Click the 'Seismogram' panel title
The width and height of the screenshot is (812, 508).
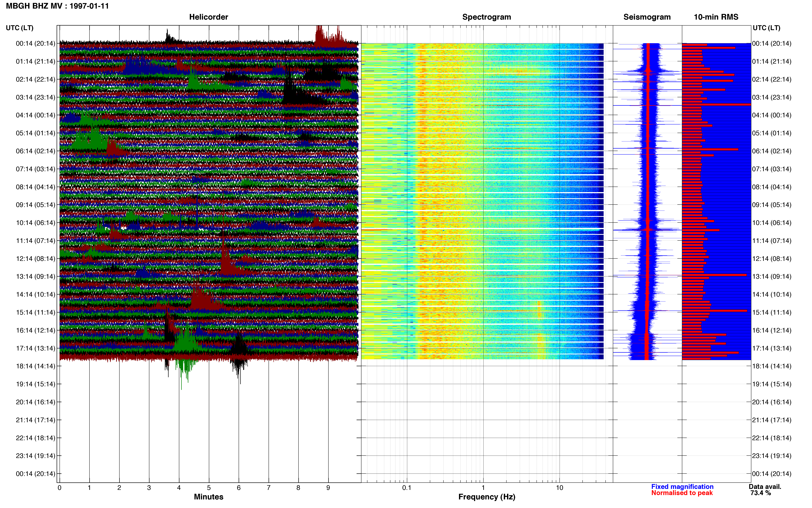(647, 17)
